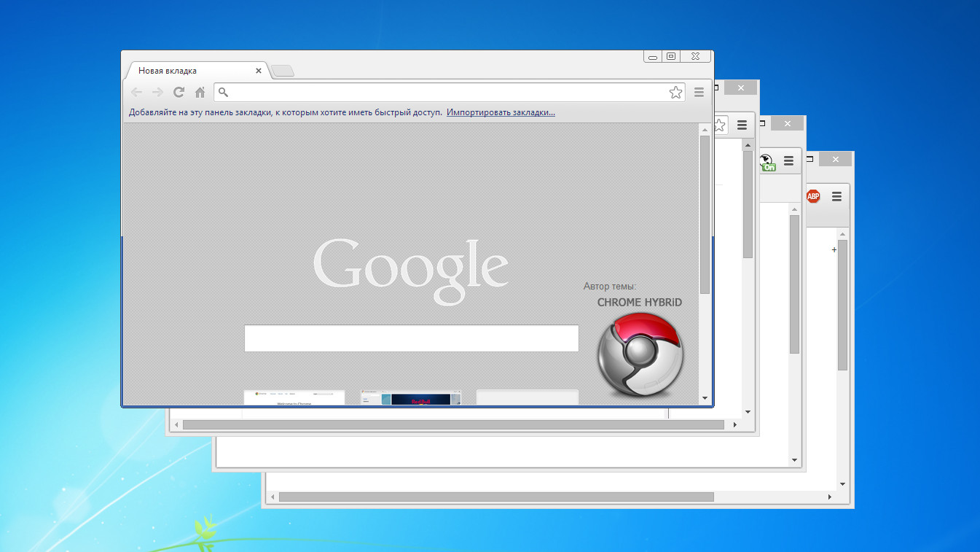
Task: Click the green On globe extension icon
Action: tap(767, 162)
